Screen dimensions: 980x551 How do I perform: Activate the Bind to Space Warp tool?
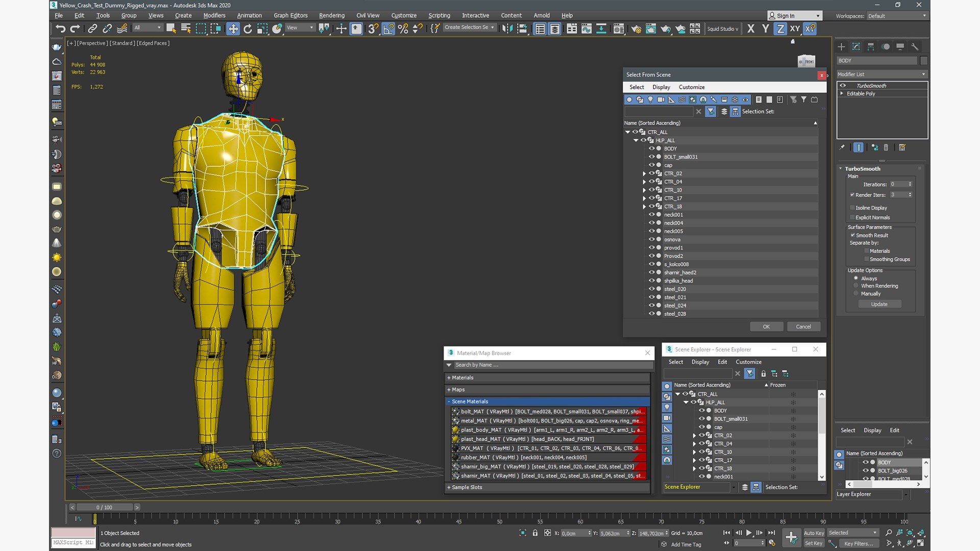[x=122, y=29]
